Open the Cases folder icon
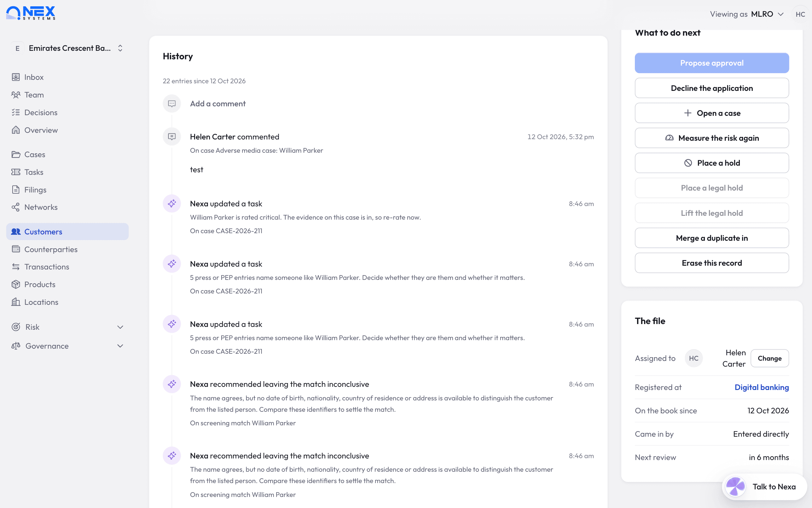This screenshot has height=508, width=812. (16, 155)
